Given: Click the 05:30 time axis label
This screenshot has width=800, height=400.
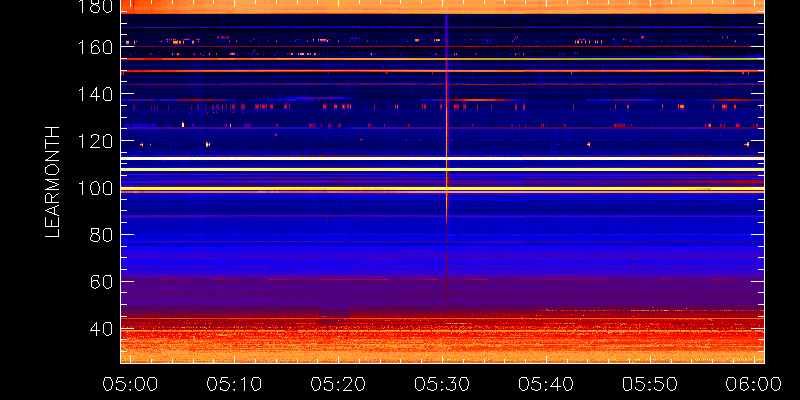Looking at the screenshot, I should pos(441,384).
